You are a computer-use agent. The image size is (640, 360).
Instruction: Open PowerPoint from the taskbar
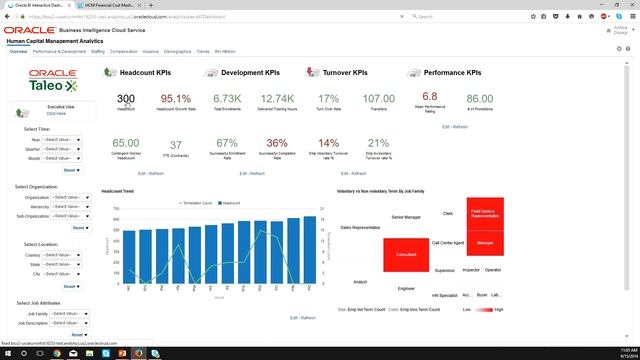(x=122, y=353)
